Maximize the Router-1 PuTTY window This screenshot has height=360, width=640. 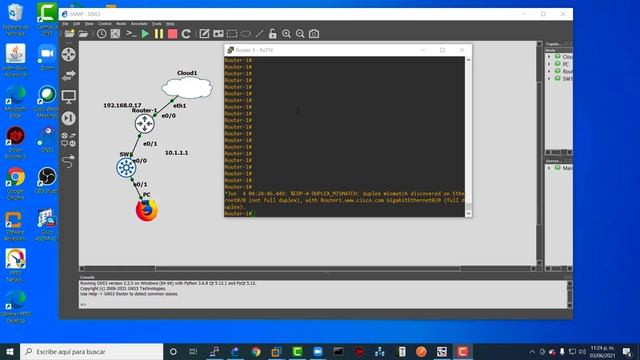pos(442,50)
